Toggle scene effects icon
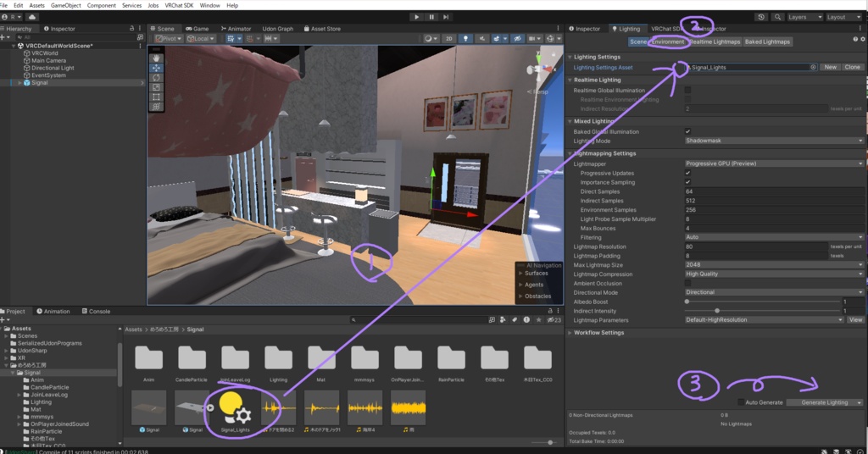 tap(497, 39)
